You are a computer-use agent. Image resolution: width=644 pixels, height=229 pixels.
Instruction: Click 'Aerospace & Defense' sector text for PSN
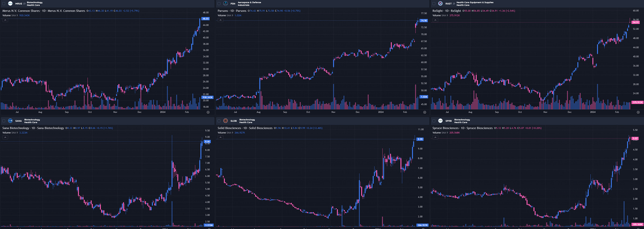pos(249,2)
